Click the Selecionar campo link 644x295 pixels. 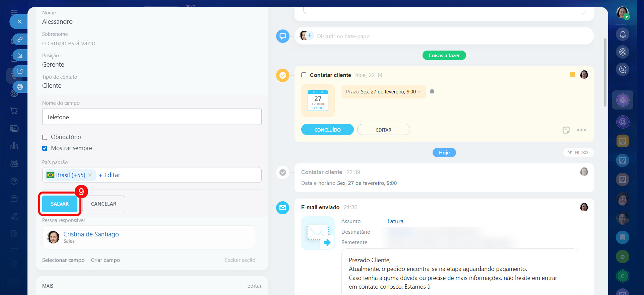click(63, 260)
